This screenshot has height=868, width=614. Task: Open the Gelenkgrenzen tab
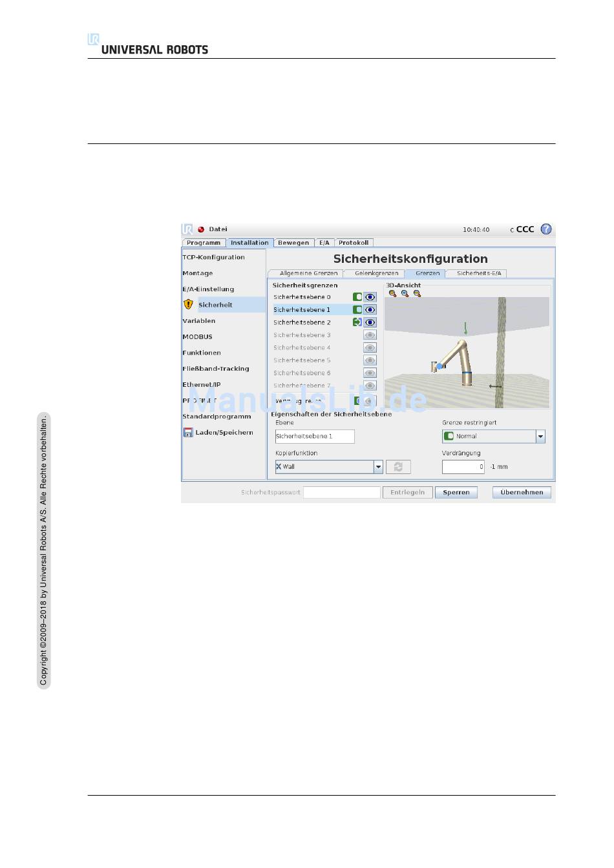(376, 273)
